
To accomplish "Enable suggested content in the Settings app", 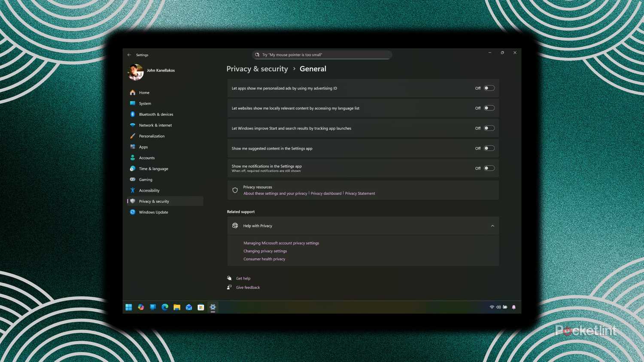I will pos(489,148).
